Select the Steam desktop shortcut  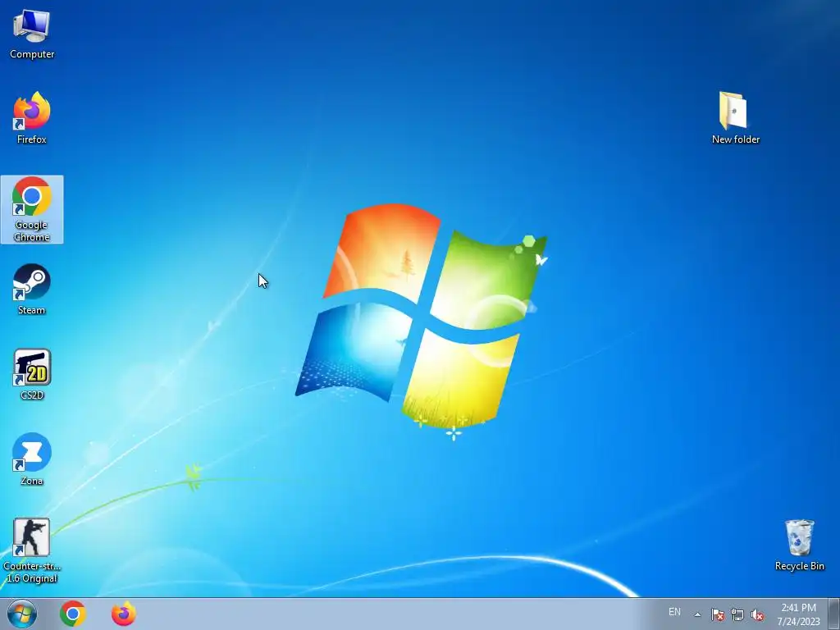coord(32,290)
